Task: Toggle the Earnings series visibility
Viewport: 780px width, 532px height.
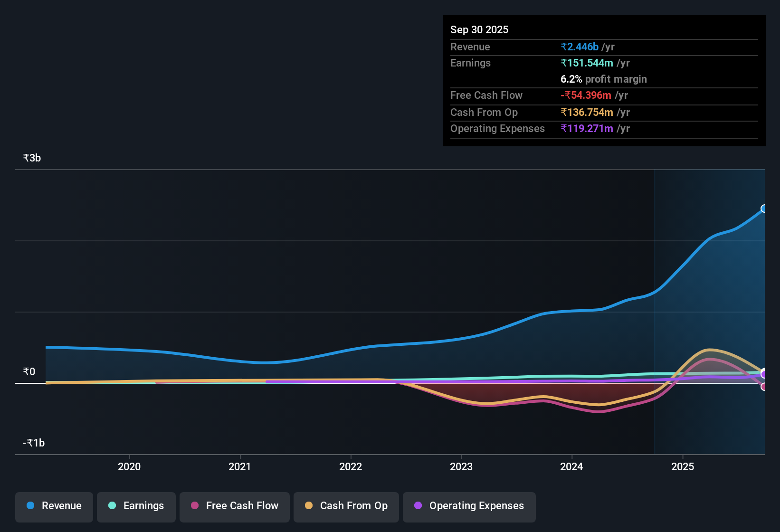Action: (x=136, y=506)
